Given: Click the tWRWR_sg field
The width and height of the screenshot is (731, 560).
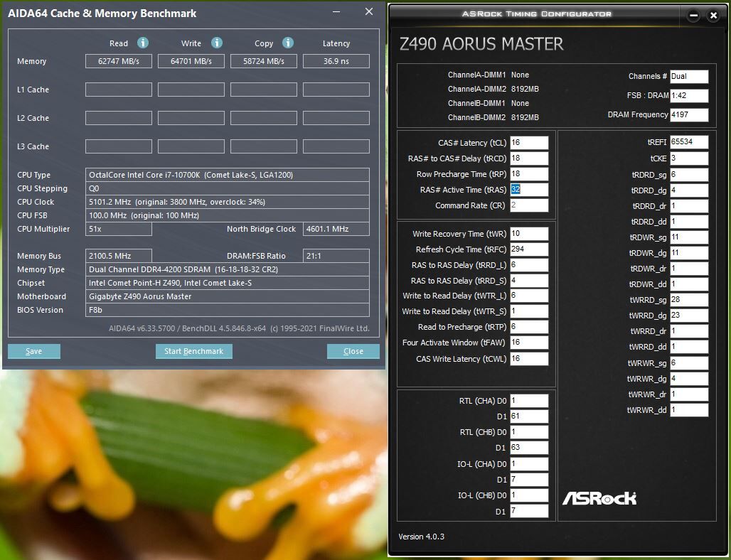Looking at the screenshot, I should [689, 363].
